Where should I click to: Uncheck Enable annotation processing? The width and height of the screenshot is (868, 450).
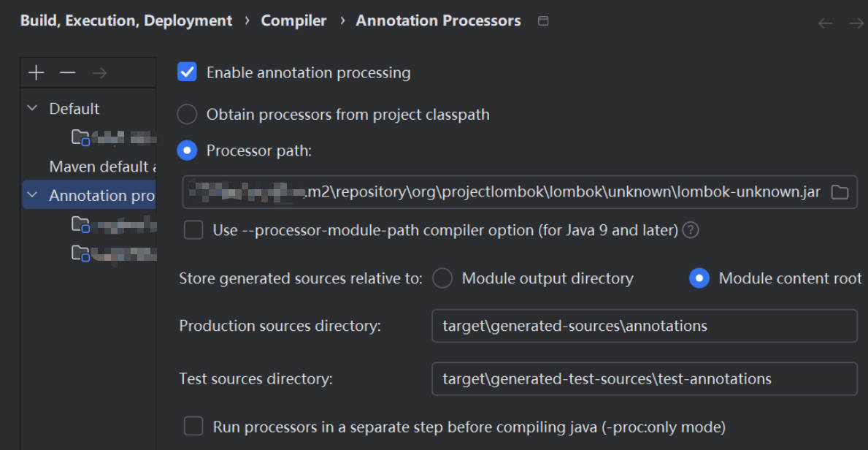coord(188,72)
